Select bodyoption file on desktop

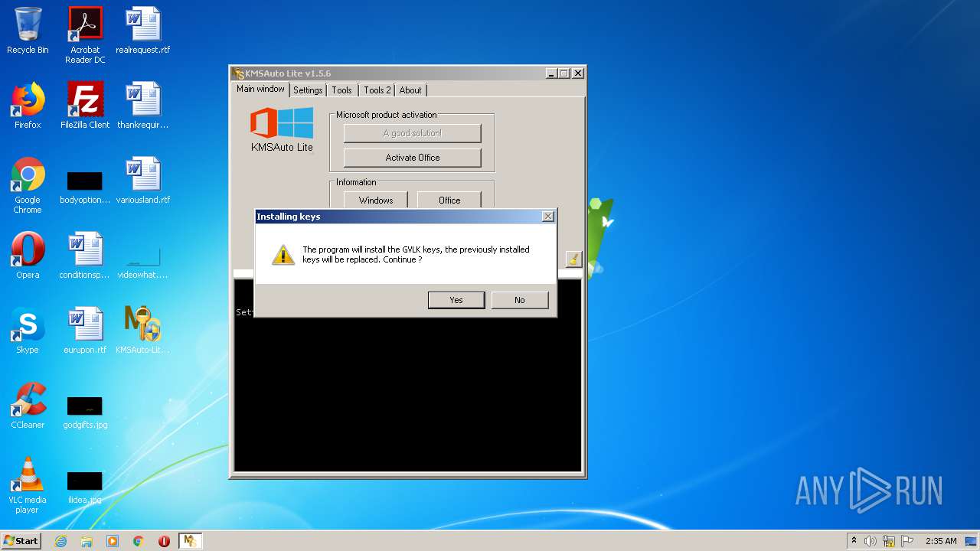click(x=85, y=187)
